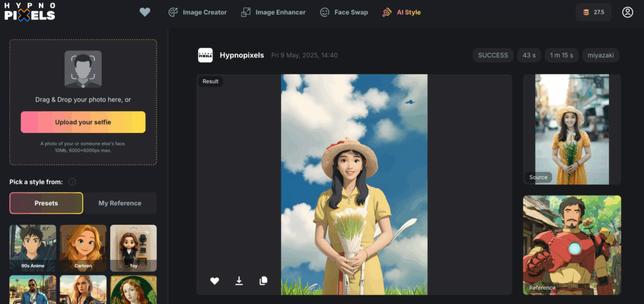Click the Result label on the image
Viewport: 644px width, 304px height.
click(210, 81)
